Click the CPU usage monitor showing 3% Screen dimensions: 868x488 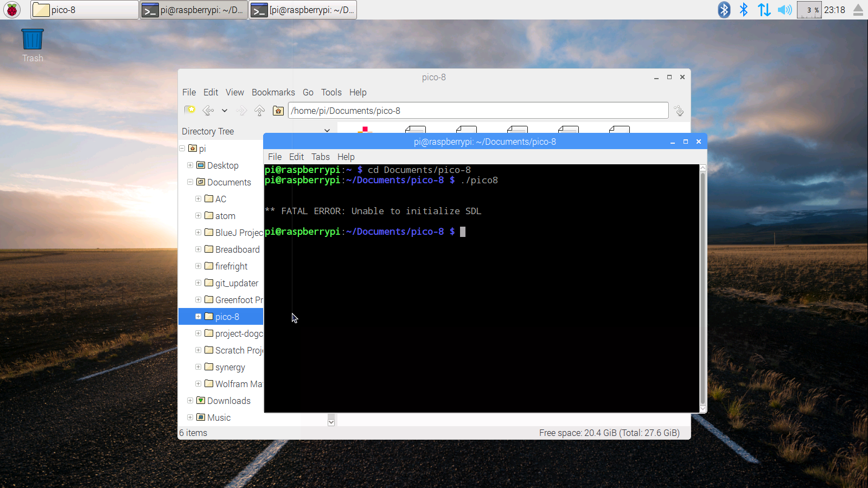click(x=809, y=10)
